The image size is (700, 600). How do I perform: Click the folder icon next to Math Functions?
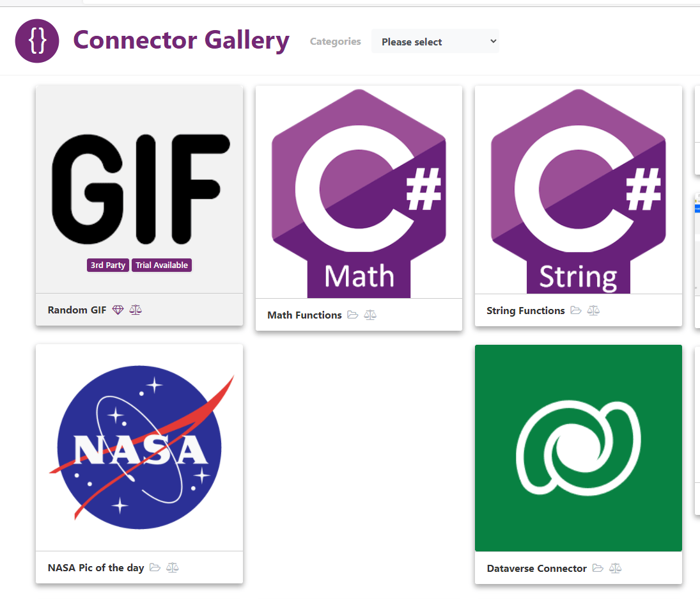click(352, 315)
